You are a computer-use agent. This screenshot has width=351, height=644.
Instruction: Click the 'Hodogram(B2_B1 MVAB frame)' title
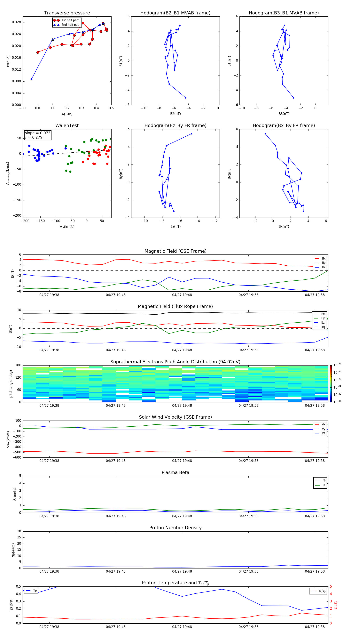pos(175,13)
